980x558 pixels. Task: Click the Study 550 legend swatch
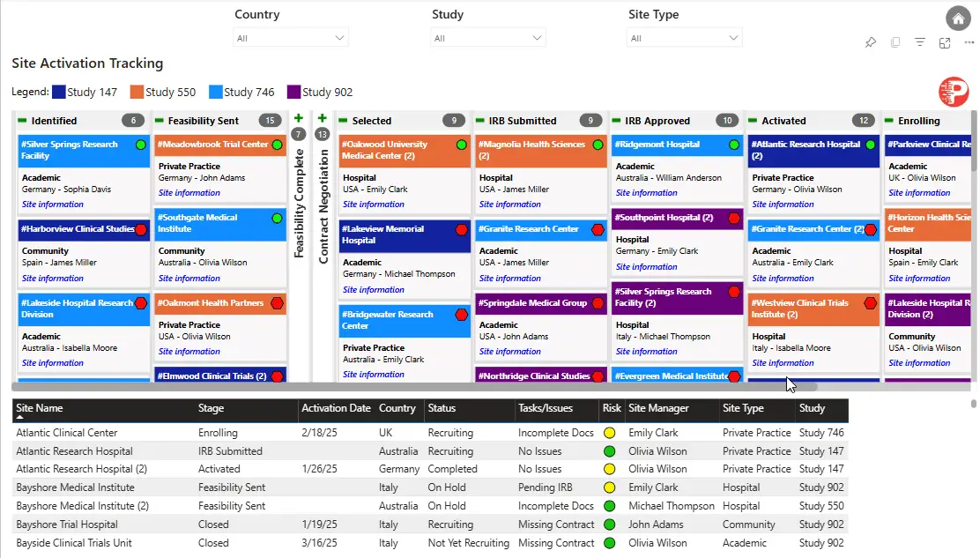137,92
